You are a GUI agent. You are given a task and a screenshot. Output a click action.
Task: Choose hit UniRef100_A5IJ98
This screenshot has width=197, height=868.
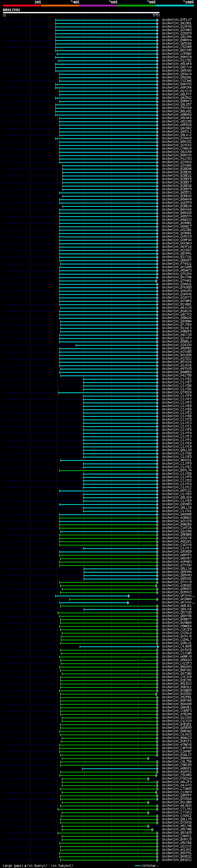coord(177,826)
